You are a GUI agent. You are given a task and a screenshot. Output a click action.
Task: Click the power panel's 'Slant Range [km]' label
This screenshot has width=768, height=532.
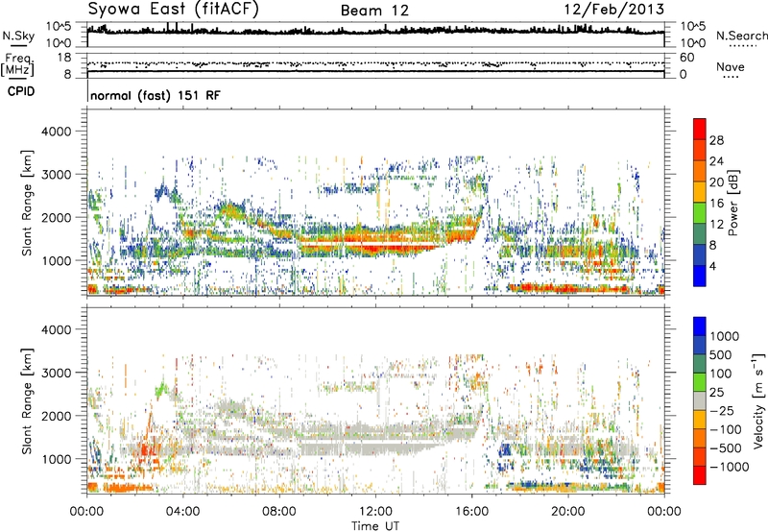(27, 203)
